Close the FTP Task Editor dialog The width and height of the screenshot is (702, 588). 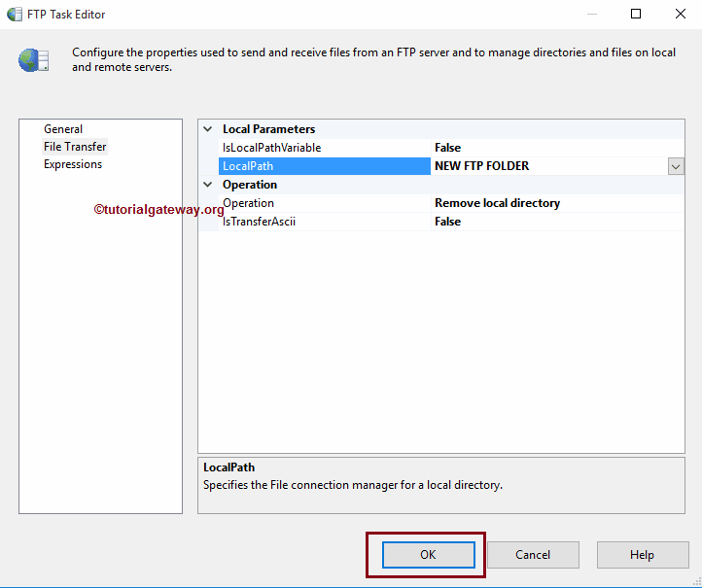(680, 14)
